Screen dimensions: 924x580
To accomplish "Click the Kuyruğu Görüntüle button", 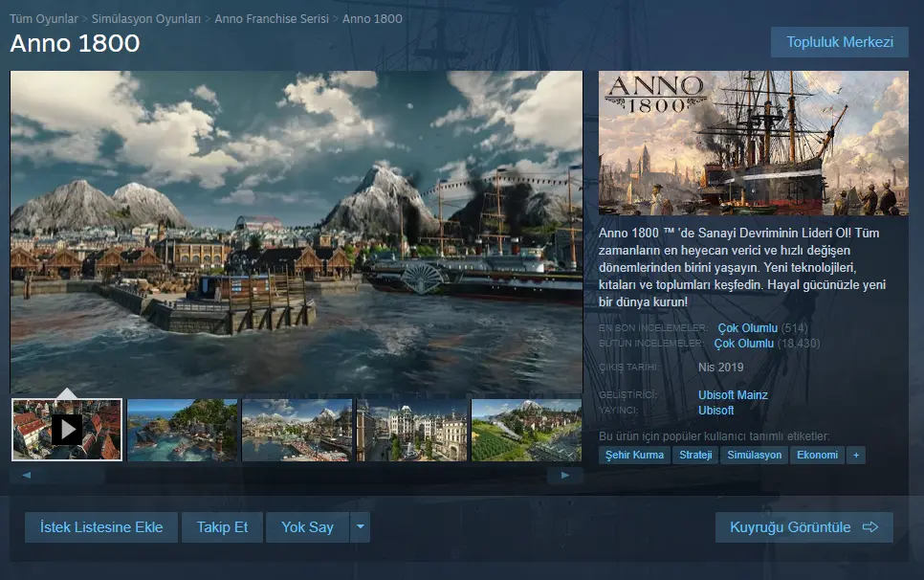I will 803,527.
